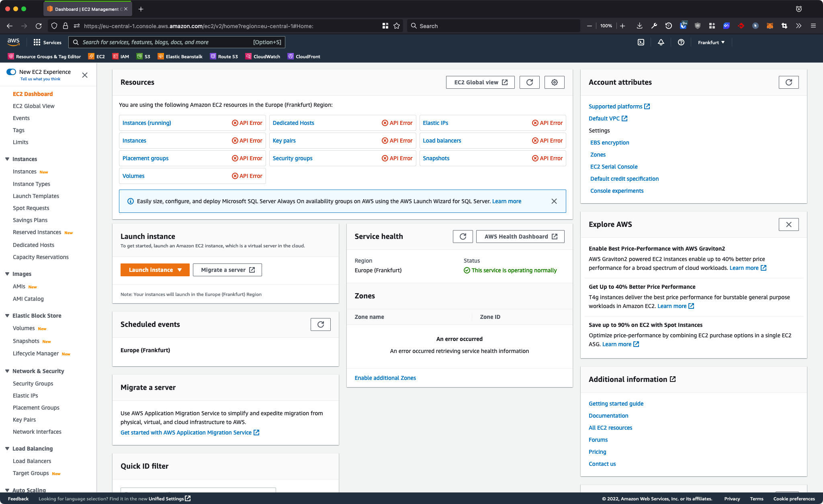Open the AWS support help icon
Viewport: 823px width, 504px height.
click(681, 42)
